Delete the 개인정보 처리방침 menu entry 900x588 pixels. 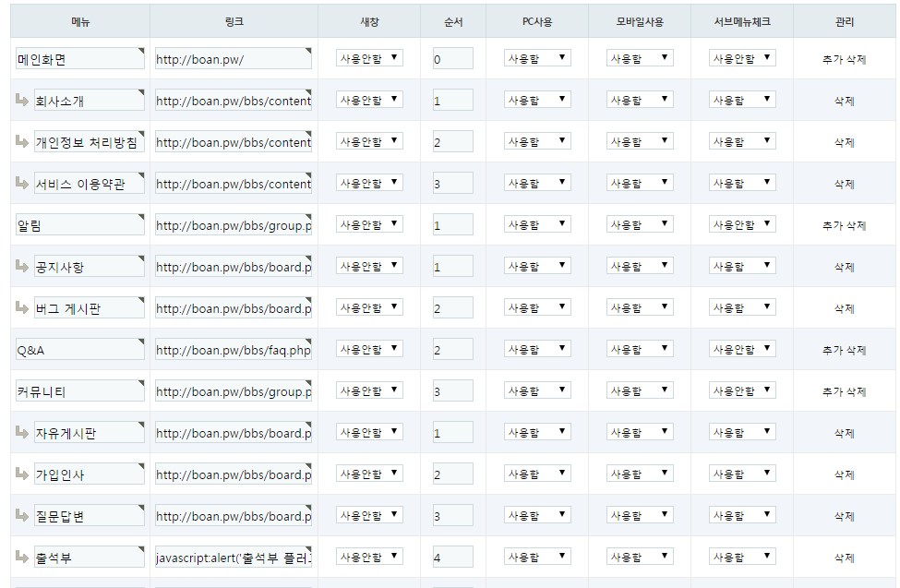[844, 142]
